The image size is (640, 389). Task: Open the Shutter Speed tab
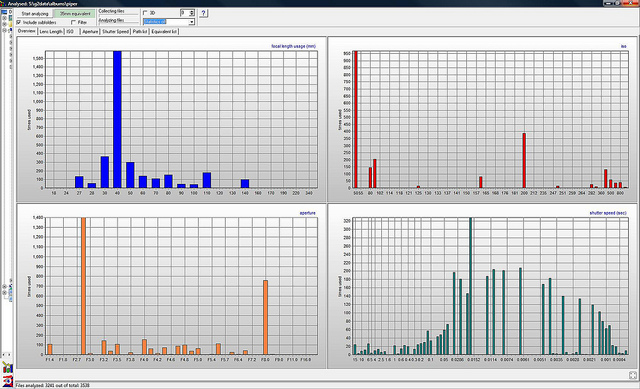click(116, 31)
